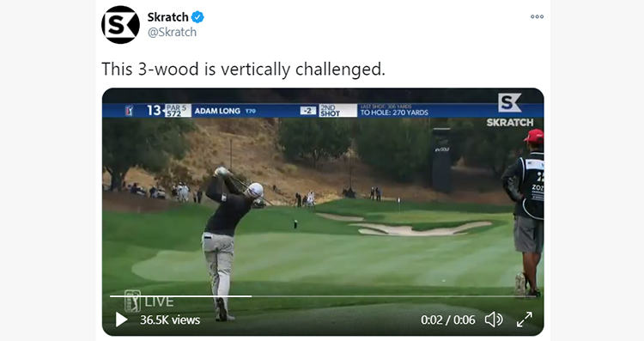
Task: Click the 2nd Shot indicator box
Action: pos(337,111)
